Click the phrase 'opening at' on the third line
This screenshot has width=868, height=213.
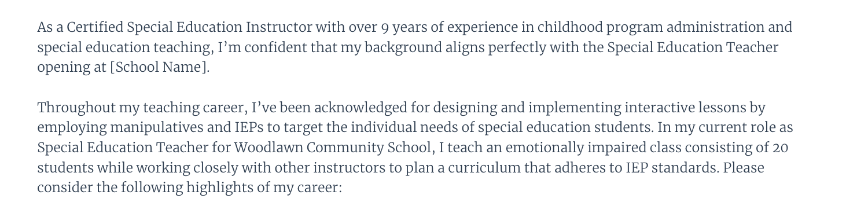pyautogui.click(x=72, y=67)
